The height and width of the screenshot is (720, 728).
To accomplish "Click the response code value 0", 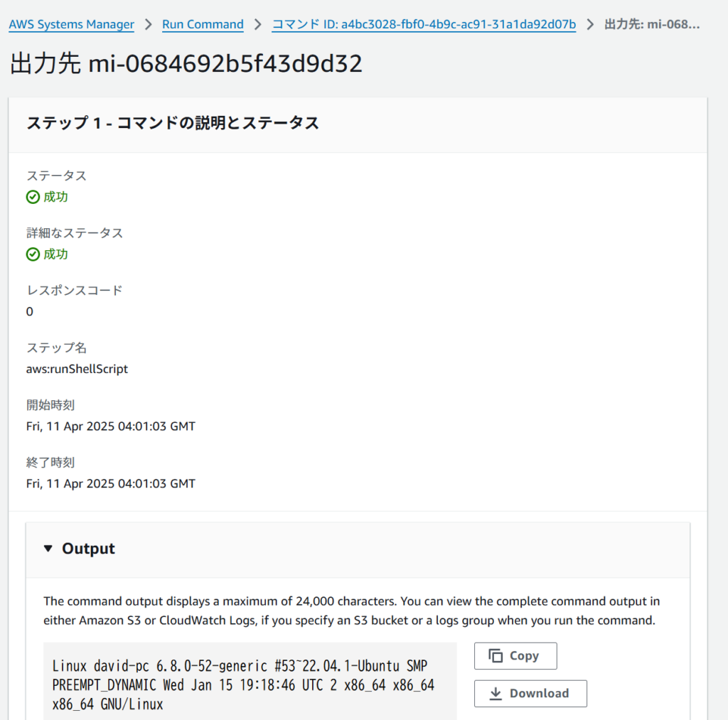I will (x=30, y=311).
